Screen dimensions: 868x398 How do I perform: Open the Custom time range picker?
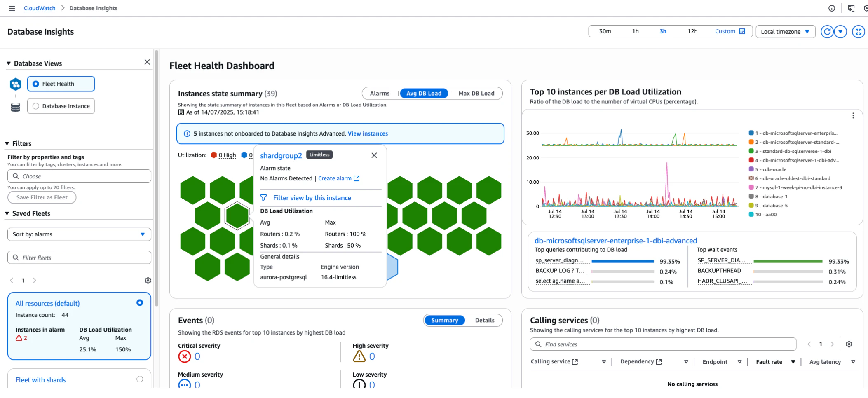coord(730,31)
